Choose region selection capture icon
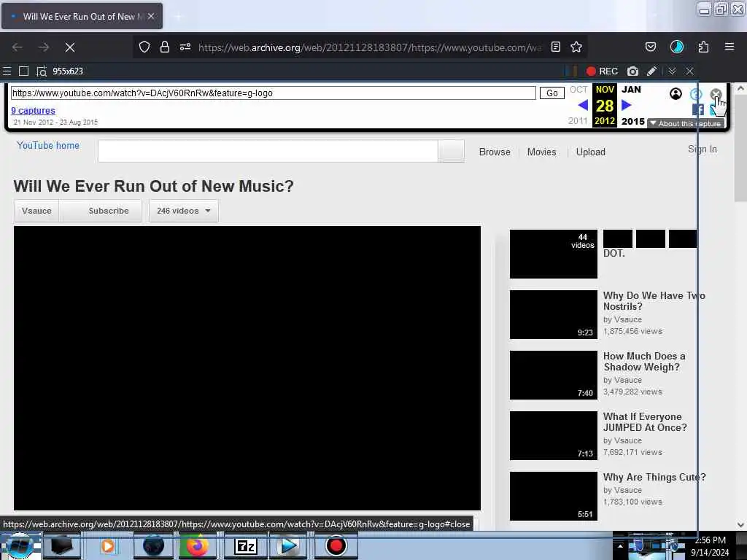 pyautogui.click(x=42, y=71)
